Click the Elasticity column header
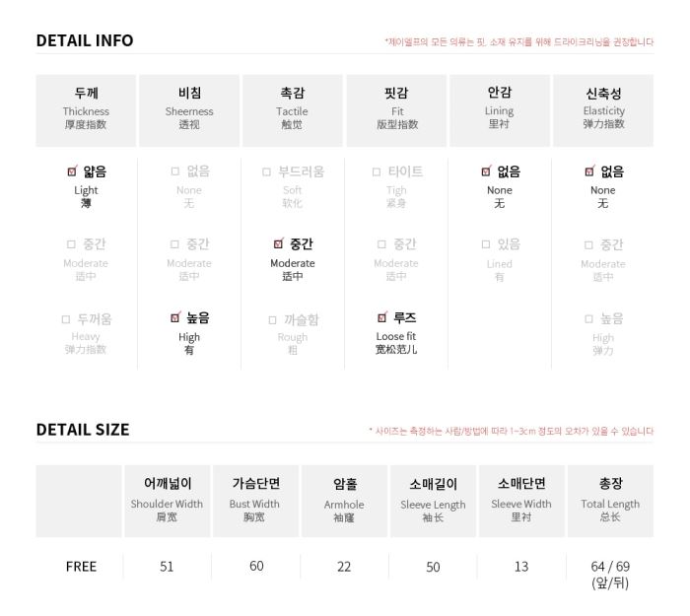Screen dimensions: 690x616 (x=603, y=110)
